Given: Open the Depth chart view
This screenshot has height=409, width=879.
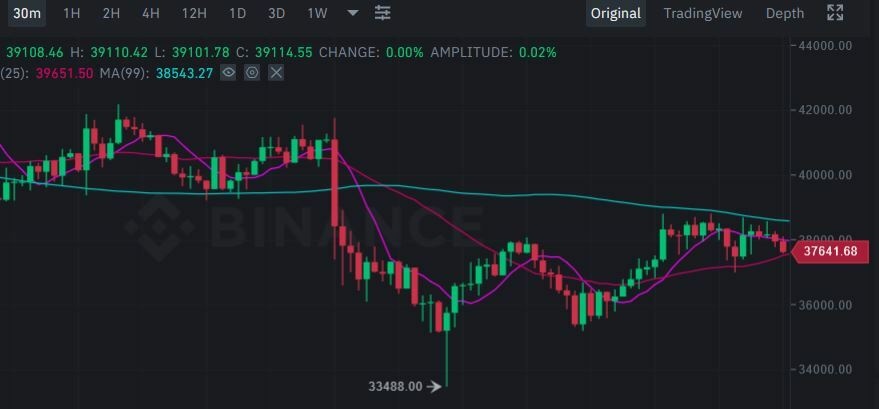Looking at the screenshot, I should (784, 13).
